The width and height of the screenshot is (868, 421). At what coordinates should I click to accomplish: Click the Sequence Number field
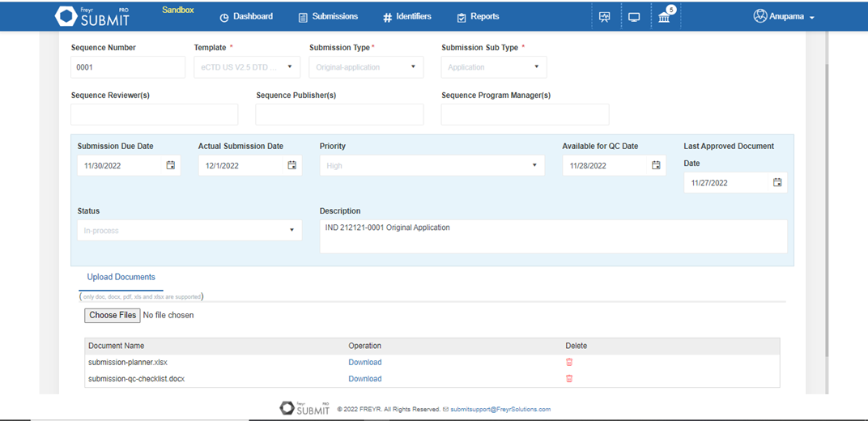click(128, 67)
